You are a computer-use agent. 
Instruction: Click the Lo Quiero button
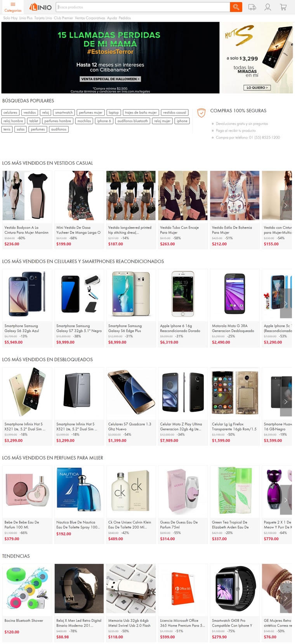(x=257, y=87)
